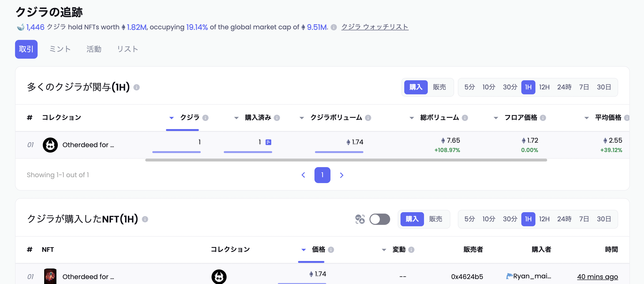Click +39.12% average price change

611,150
